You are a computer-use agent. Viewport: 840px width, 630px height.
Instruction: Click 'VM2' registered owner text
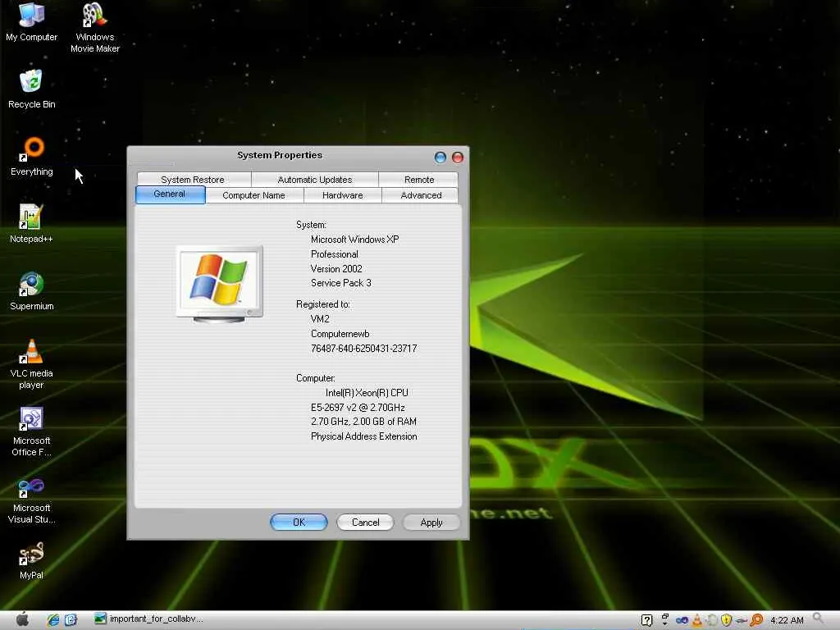(x=320, y=319)
